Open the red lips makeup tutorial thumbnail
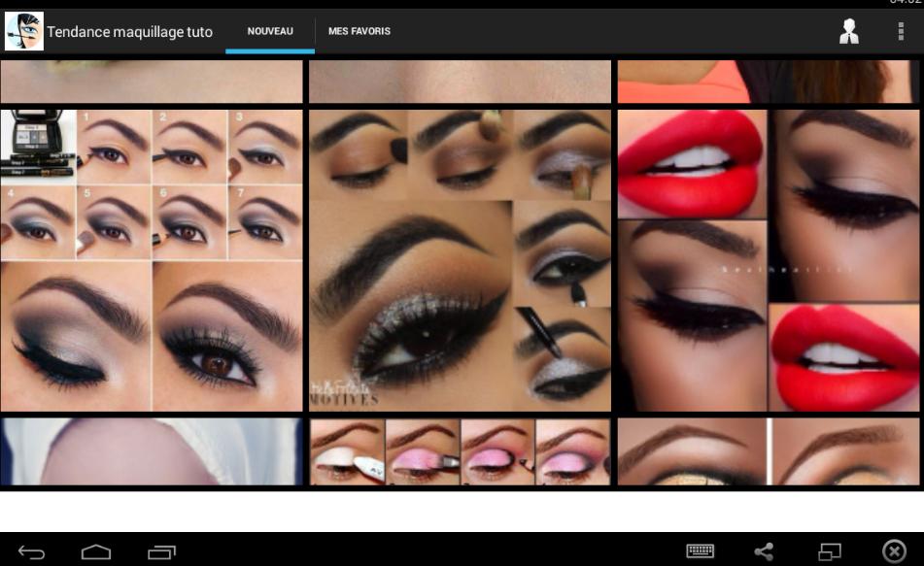Screen dimensions: 924x566 (768, 258)
